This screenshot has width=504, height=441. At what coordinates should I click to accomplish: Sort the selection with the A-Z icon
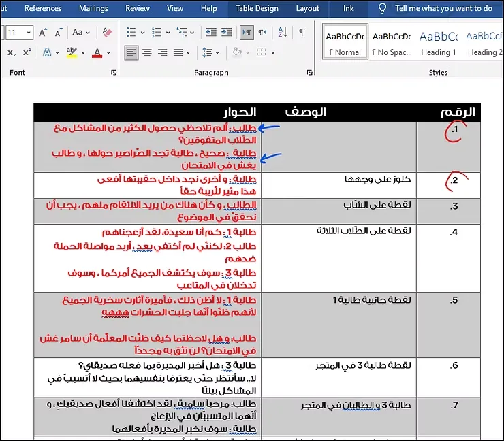[x=283, y=33]
